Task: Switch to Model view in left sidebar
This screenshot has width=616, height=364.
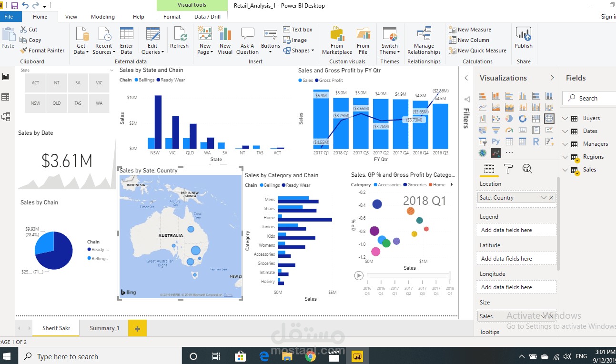Action: pos(6,116)
